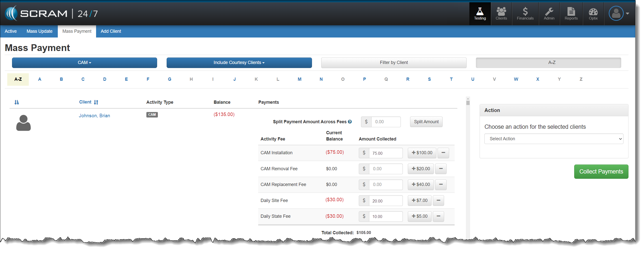Click minus button for Daily State Fee
644x253 pixels.
point(438,216)
